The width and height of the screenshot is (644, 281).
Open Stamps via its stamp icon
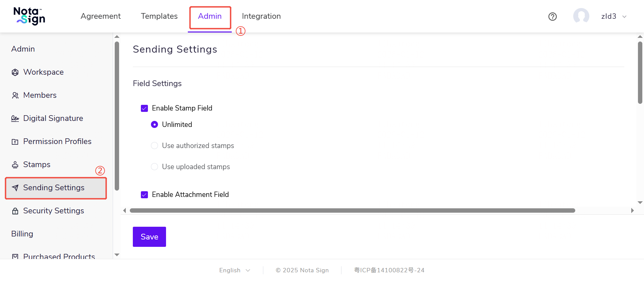15,165
